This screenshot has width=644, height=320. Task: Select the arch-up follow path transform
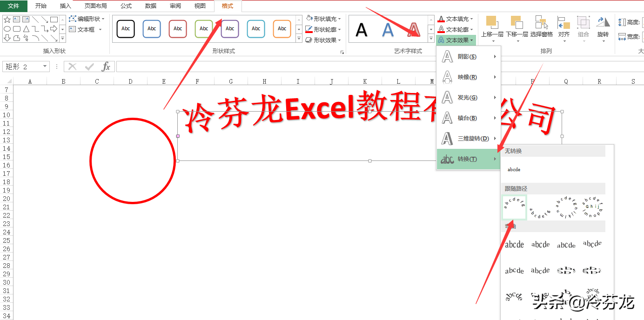click(514, 207)
